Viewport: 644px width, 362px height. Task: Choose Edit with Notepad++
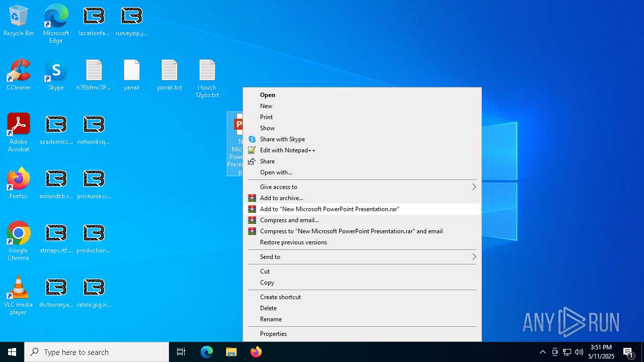362,150
